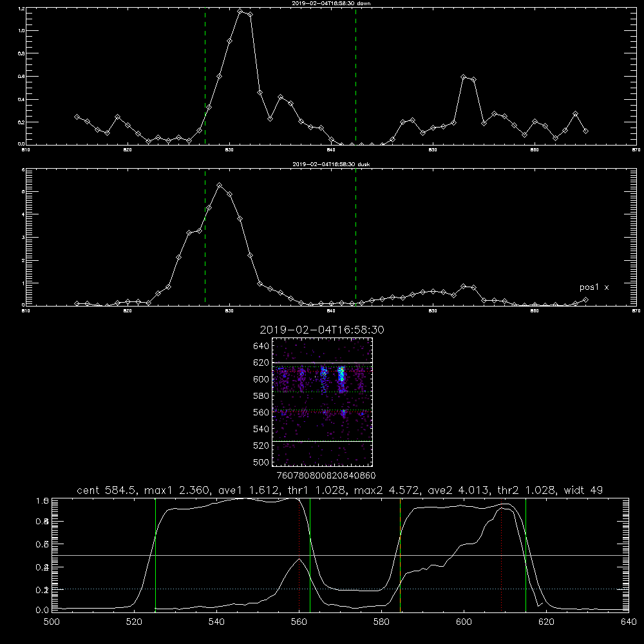Click the green-orange line at 584.5 in bottom plot

point(400,555)
